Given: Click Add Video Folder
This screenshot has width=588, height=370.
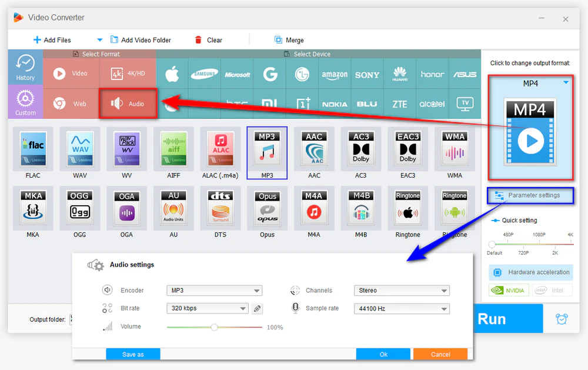Looking at the screenshot, I should click(x=141, y=40).
